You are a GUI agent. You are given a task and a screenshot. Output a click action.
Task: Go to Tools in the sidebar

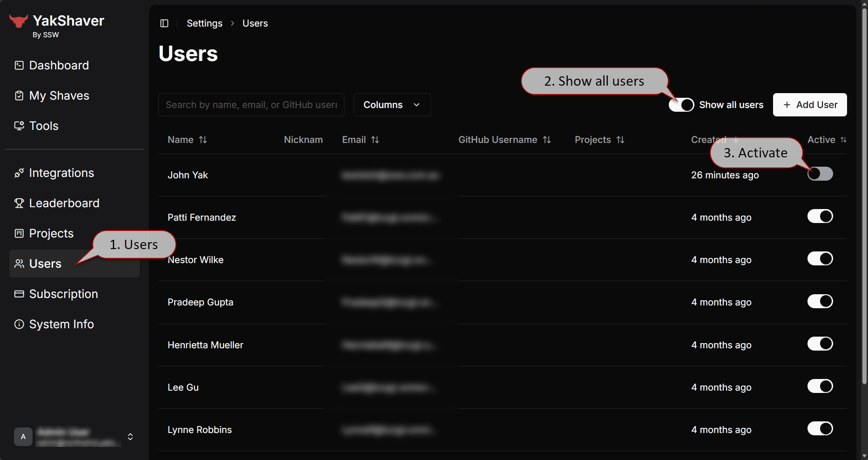coord(44,126)
